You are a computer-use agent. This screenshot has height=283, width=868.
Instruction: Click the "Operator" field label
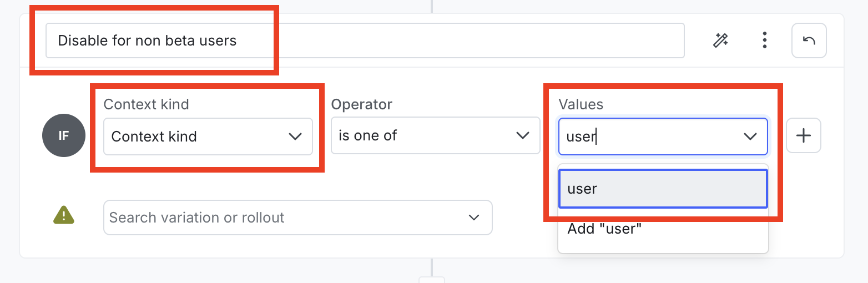361,104
